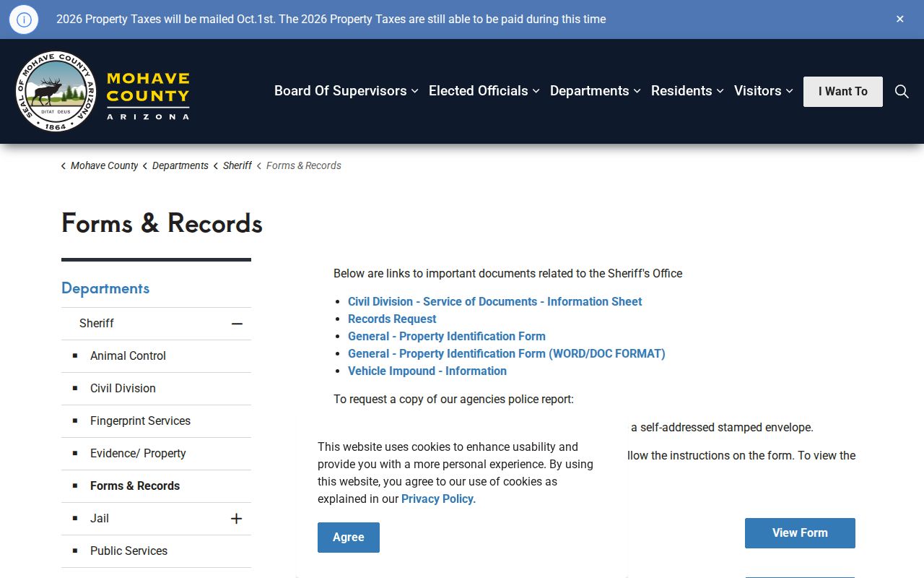The width and height of the screenshot is (924, 578).
Task: Open Property Identification Form WORD/DOC version
Action: (x=507, y=353)
